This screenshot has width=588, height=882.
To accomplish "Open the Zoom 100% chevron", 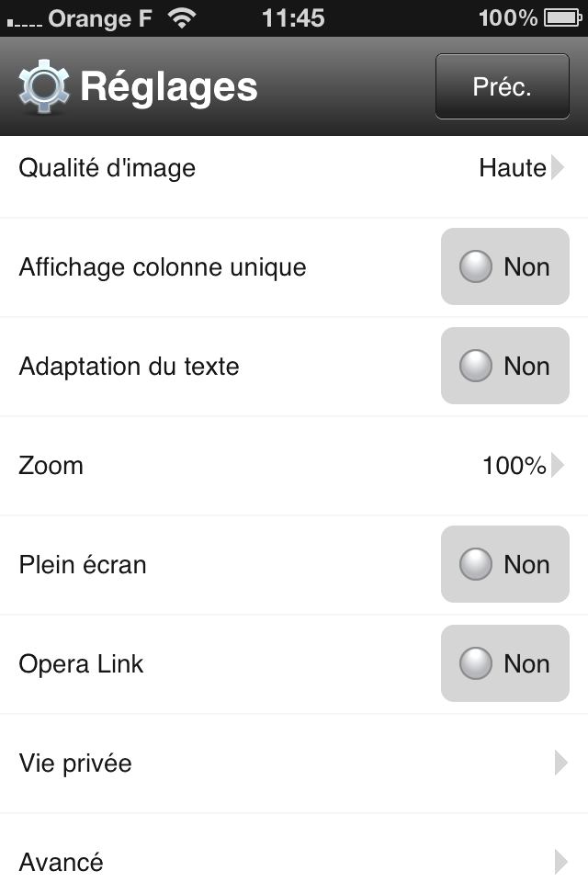I will (559, 466).
